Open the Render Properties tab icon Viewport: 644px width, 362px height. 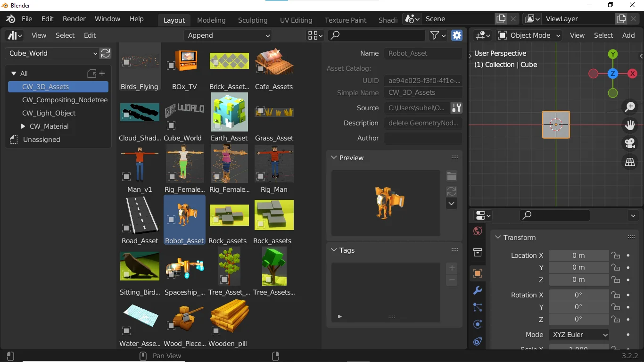(477, 231)
